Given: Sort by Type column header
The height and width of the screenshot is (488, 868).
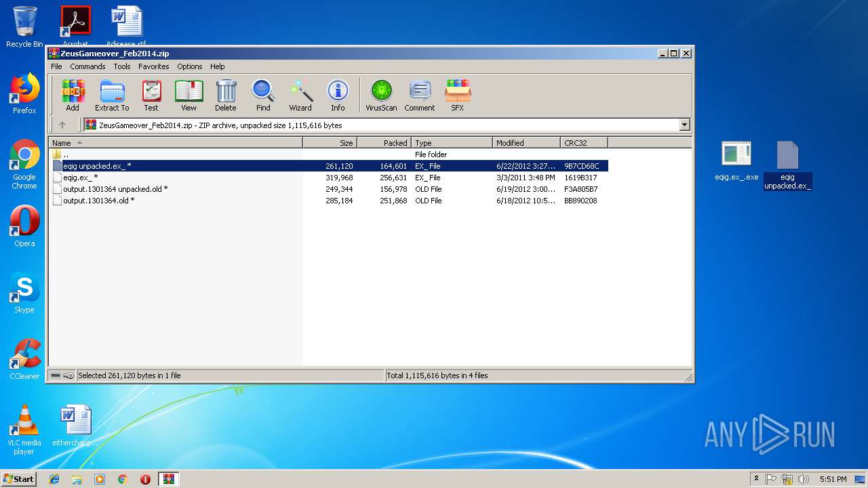Looking at the screenshot, I should [x=452, y=142].
